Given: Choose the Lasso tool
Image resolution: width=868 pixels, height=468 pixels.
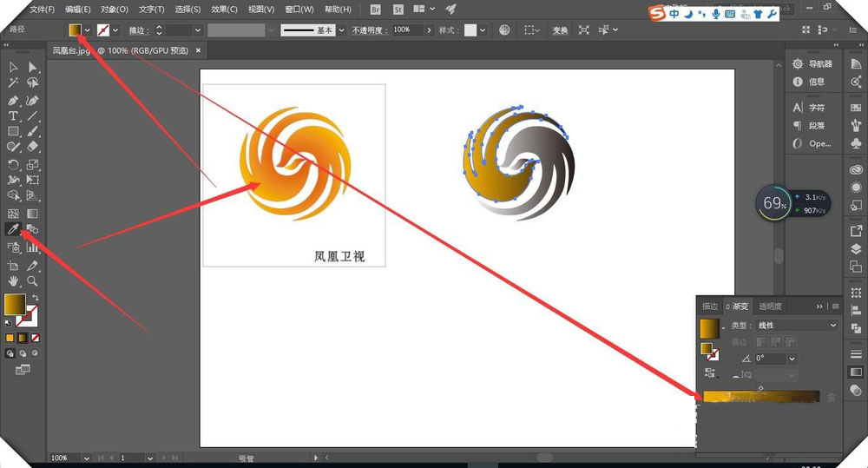Looking at the screenshot, I should coord(33,82).
